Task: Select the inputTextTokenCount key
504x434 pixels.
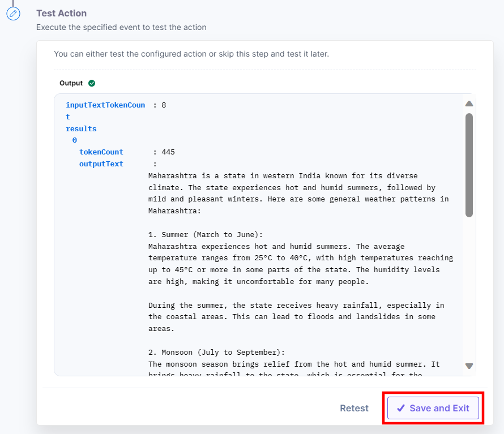Action: pyautogui.click(x=105, y=111)
